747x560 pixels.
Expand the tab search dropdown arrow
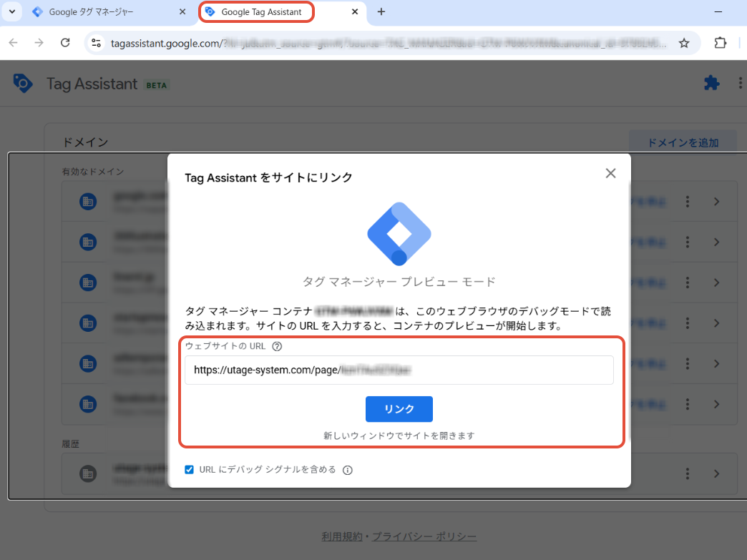pos(11,12)
